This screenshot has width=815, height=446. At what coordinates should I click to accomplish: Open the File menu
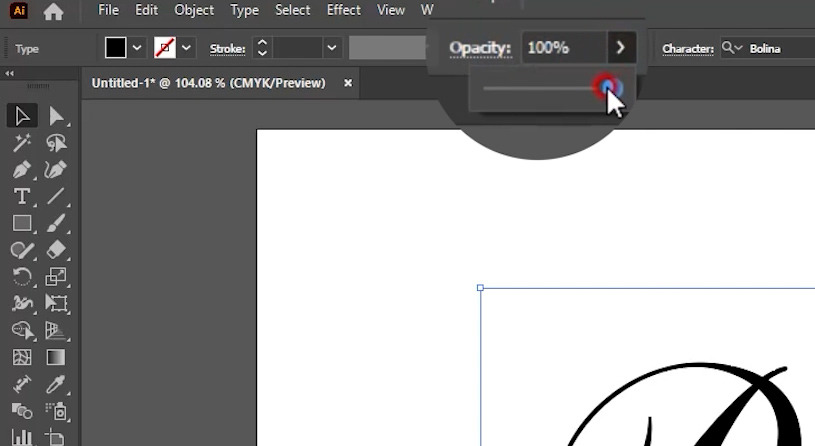click(x=108, y=10)
